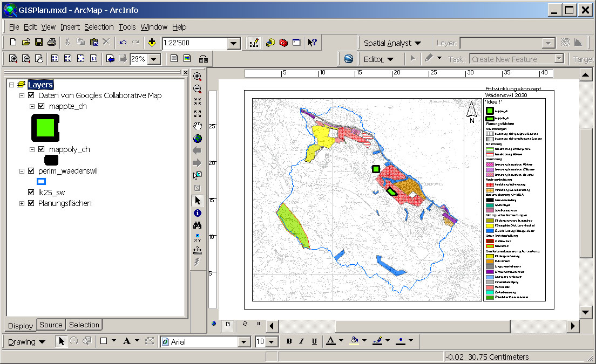Click the Add Data button

152,43
